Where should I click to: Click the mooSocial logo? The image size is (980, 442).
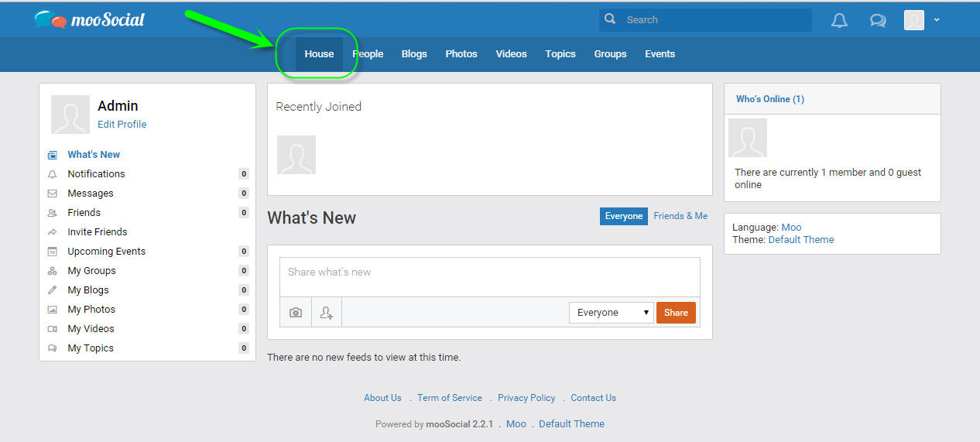pyautogui.click(x=90, y=20)
